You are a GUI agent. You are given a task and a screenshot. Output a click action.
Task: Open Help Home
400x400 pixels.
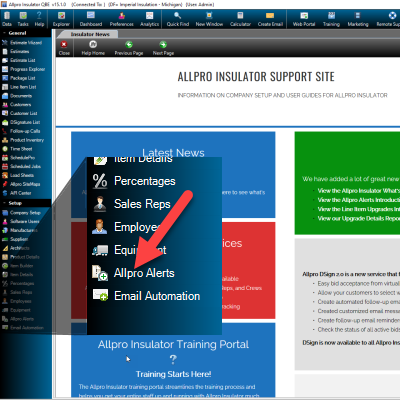click(93, 48)
